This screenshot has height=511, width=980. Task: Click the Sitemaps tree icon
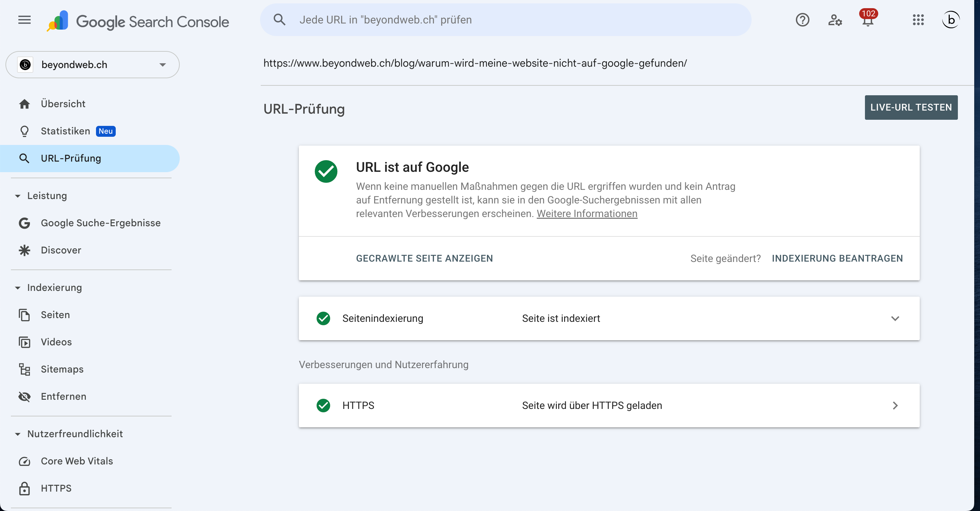pyautogui.click(x=25, y=369)
